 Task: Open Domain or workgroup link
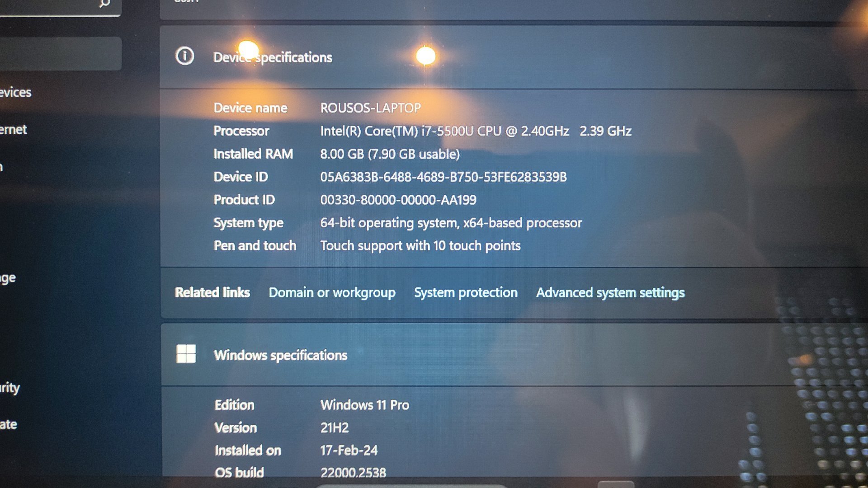click(332, 292)
